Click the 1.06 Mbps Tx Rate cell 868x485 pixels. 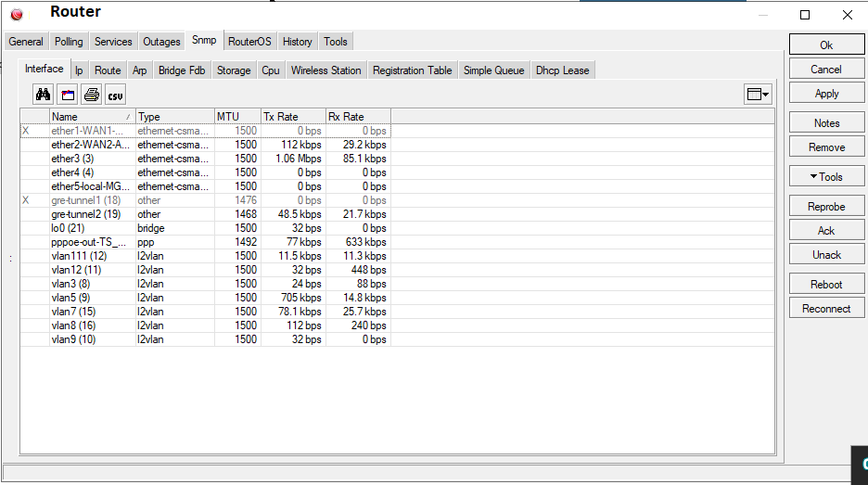[293, 159]
